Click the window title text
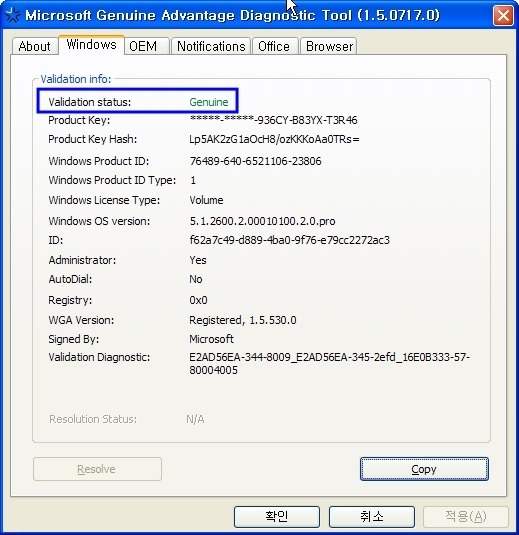 click(232, 15)
